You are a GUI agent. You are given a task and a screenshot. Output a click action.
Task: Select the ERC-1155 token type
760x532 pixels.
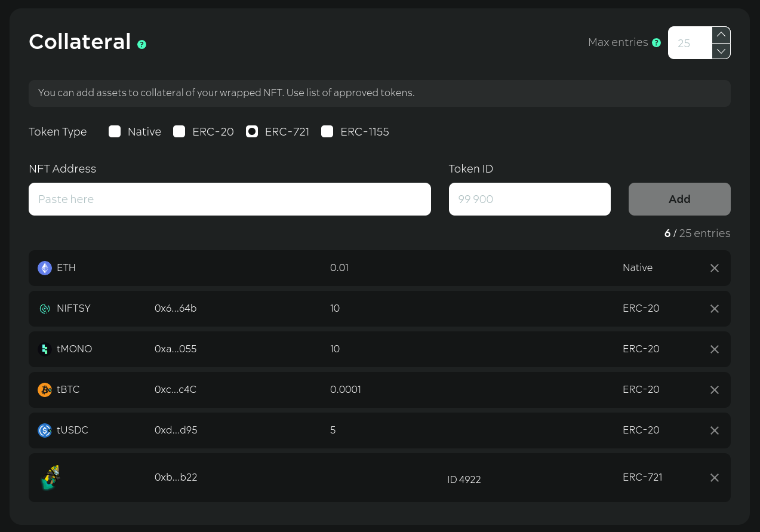pos(327,131)
